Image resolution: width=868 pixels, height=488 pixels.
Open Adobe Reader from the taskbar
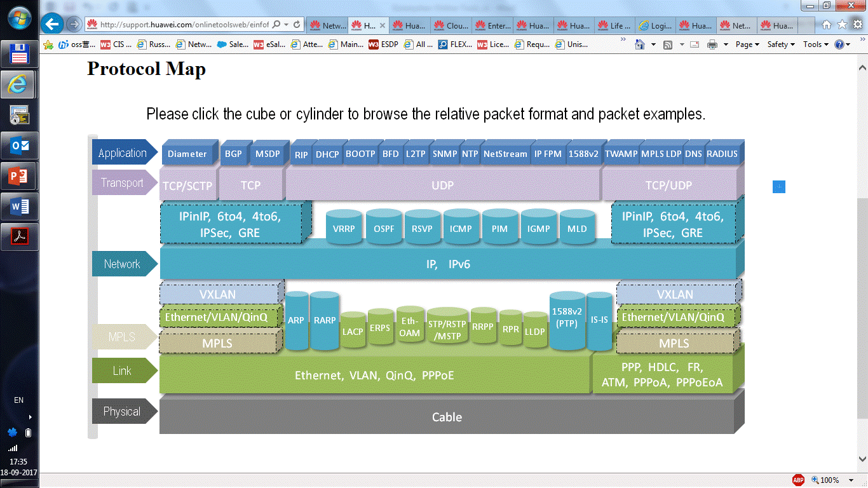tap(19, 237)
